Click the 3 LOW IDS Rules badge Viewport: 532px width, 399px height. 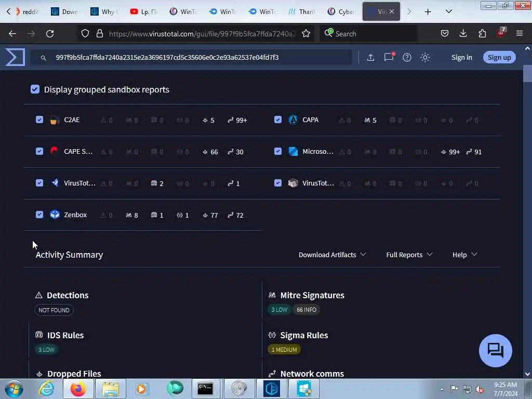pyautogui.click(x=46, y=350)
